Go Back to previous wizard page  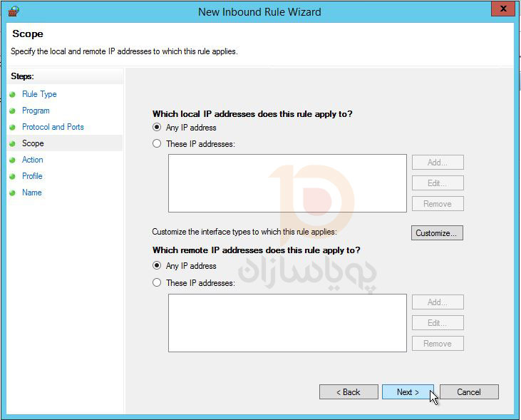pos(349,392)
